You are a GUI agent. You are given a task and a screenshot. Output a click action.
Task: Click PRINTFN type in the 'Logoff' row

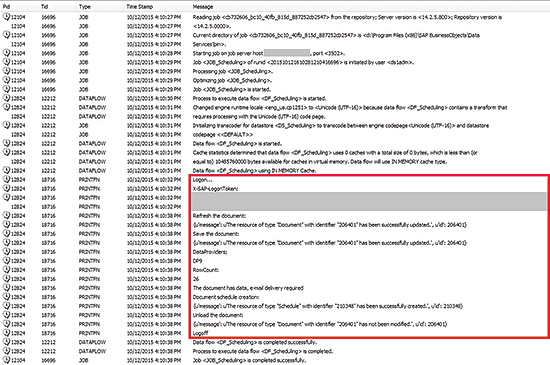click(89, 333)
